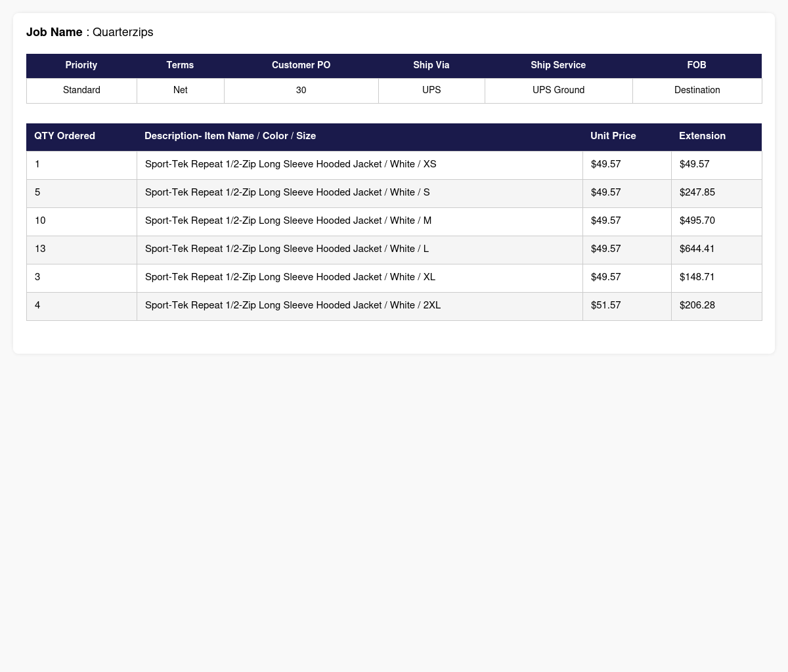Select the XS row unit price $49.57
This screenshot has height=672, width=788.
coord(627,165)
